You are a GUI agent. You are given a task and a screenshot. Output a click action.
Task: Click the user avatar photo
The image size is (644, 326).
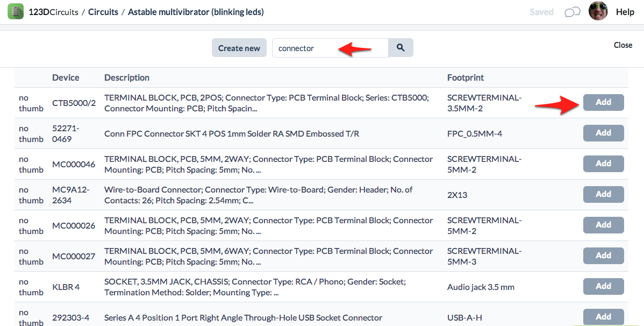coord(598,11)
